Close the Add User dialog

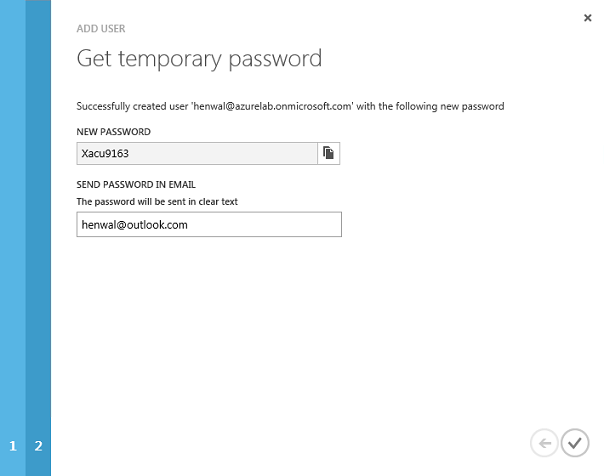point(587,18)
